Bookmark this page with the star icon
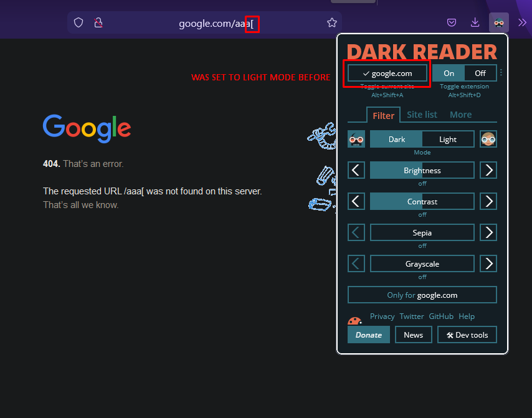Image resolution: width=532 pixels, height=418 pixels. tap(332, 22)
